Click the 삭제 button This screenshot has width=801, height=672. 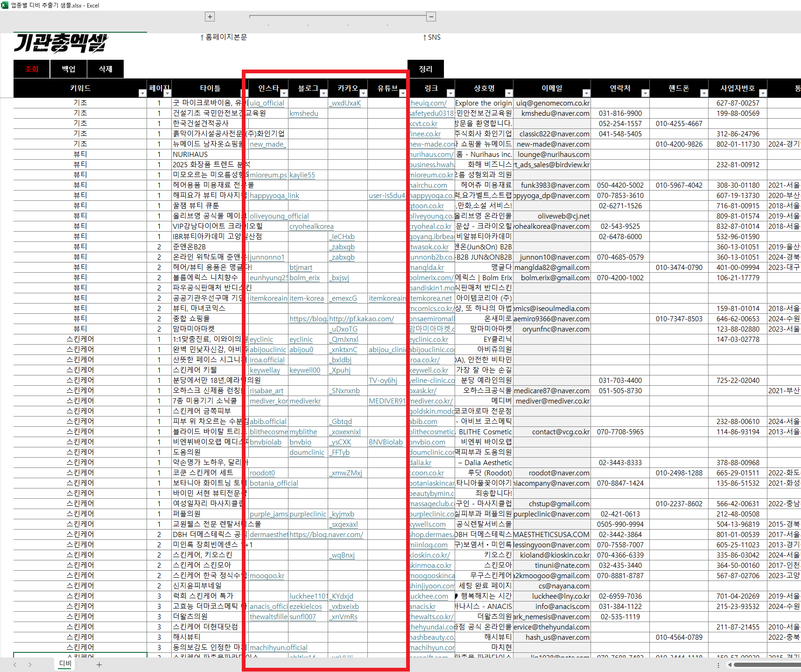click(105, 69)
